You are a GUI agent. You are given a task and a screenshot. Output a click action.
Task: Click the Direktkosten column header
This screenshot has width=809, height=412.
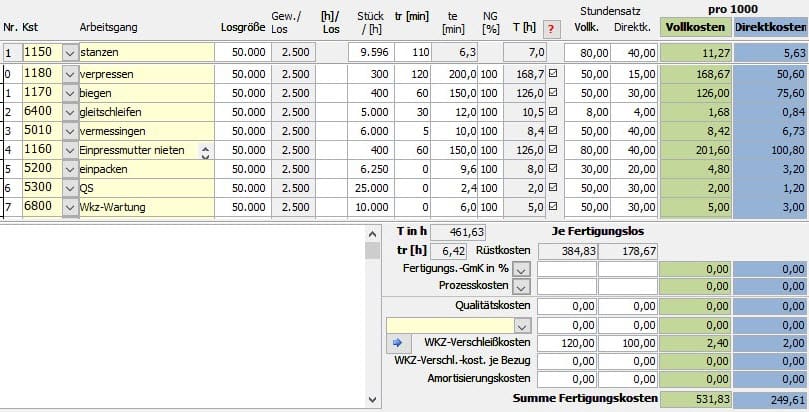[770, 29]
